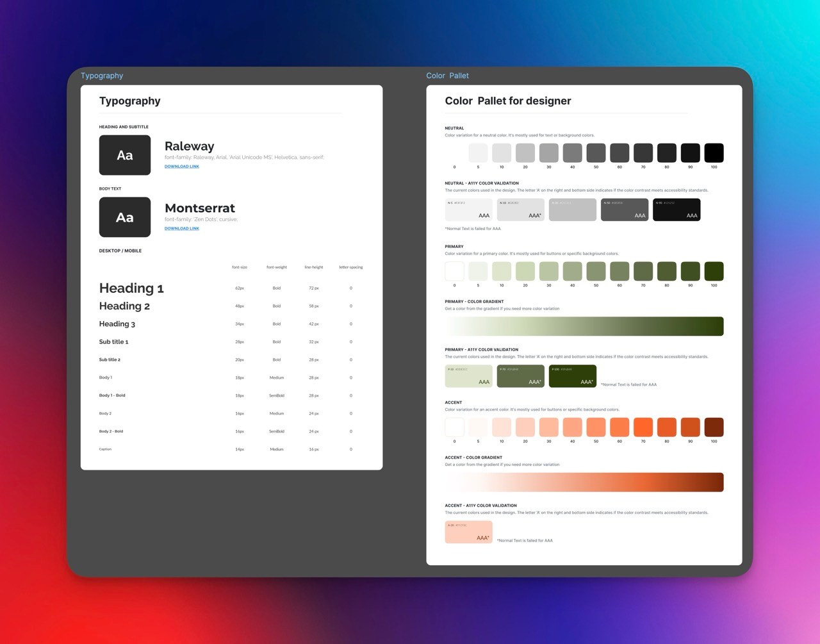Click the Body 1 - Bold row label
This screenshot has height=644, width=820.
[x=112, y=395]
